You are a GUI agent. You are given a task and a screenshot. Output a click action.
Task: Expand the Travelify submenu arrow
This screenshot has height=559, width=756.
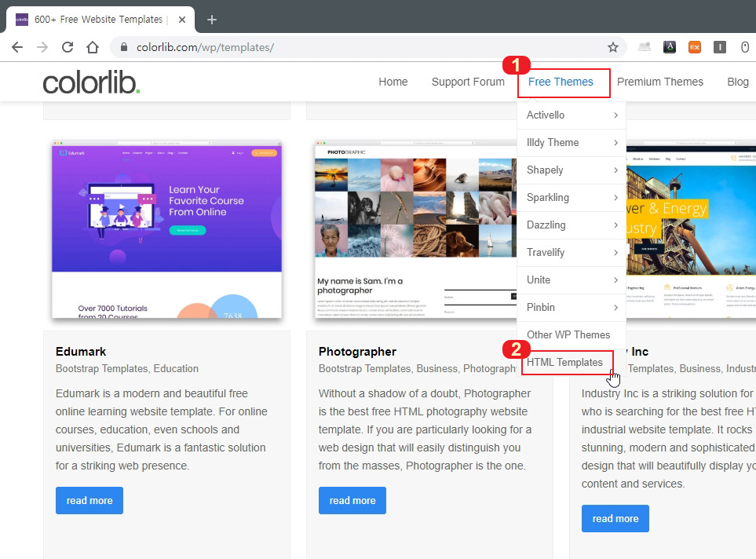point(615,252)
